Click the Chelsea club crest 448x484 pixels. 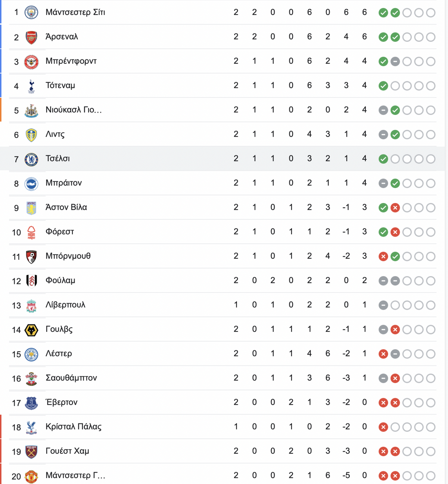pos(31,159)
